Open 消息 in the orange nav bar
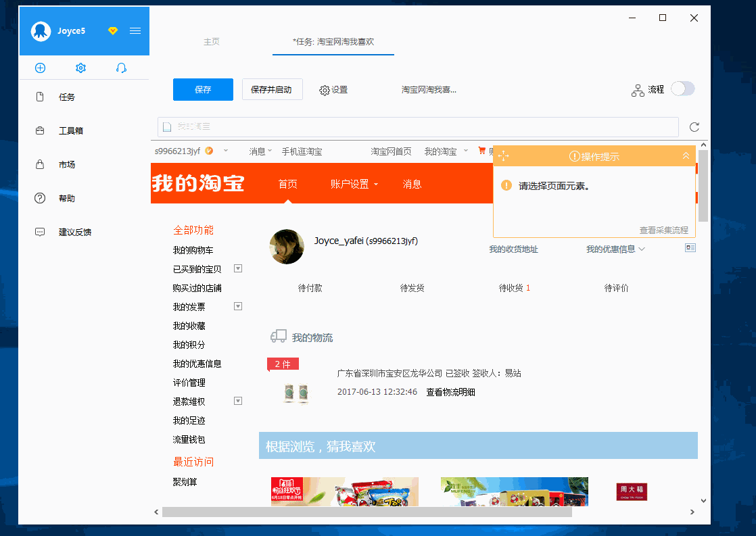The image size is (756, 536). click(x=412, y=184)
